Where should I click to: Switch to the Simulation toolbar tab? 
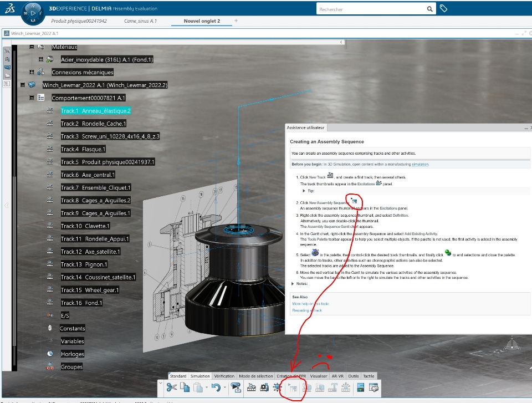click(x=200, y=376)
